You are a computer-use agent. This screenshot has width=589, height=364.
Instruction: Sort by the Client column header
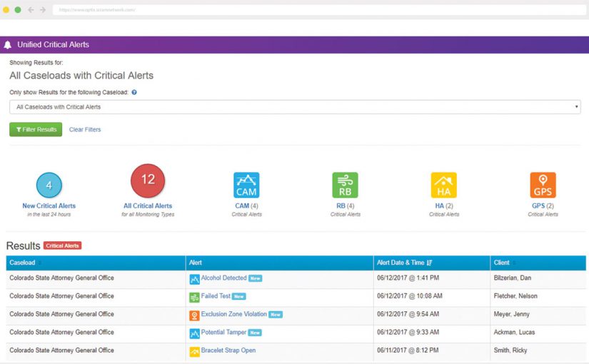click(538, 263)
